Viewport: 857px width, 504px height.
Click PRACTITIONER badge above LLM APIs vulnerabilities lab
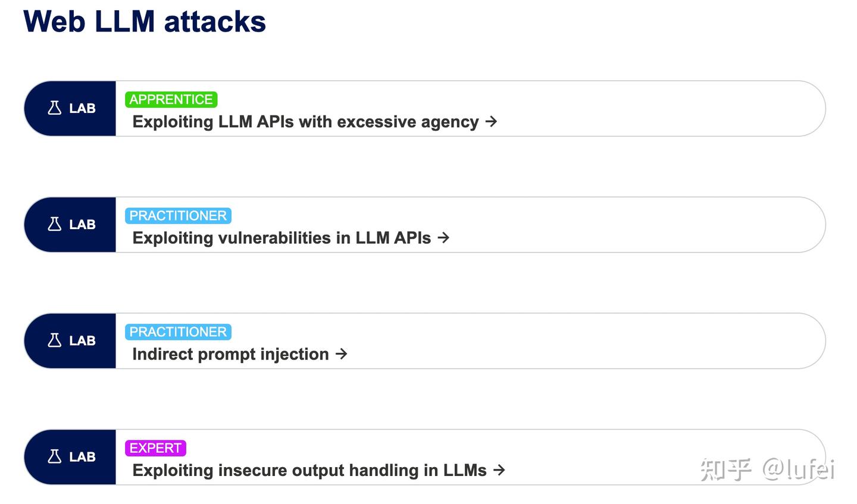pos(178,215)
